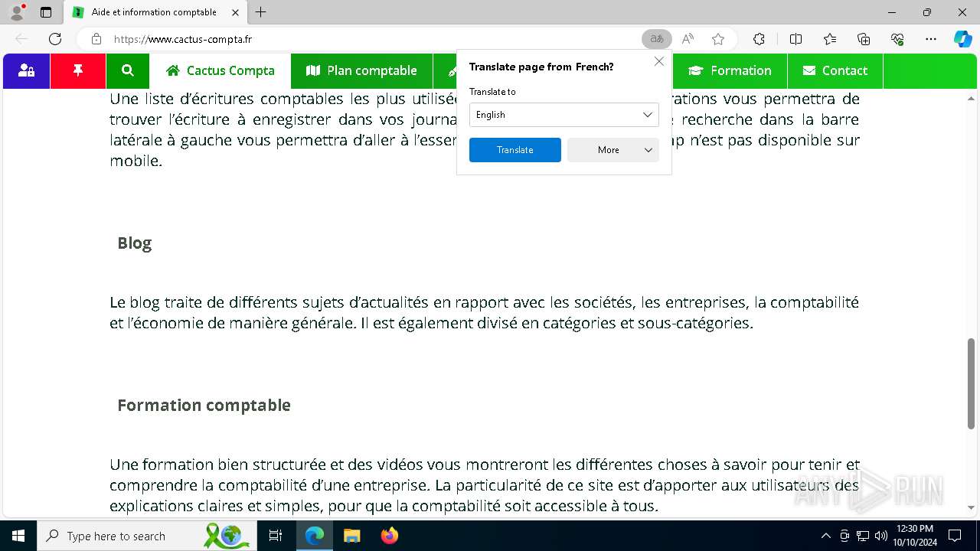Open the browser Extensions icon
This screenshot has width=980, height=551.
(759, 39)
